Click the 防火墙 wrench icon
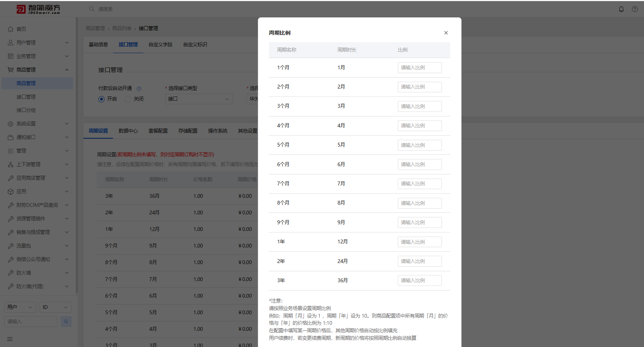This screenshot has height=347, width=644. pos(11,273)
